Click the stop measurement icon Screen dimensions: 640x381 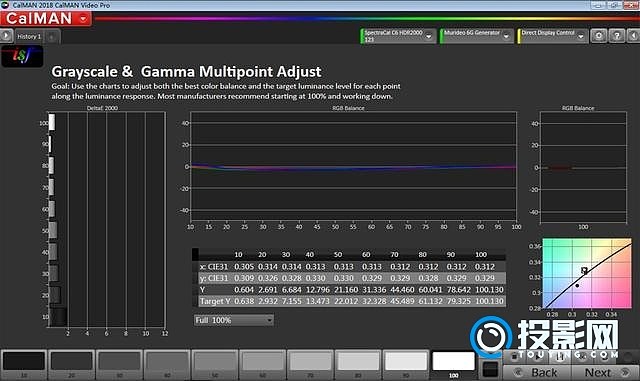point(515,356)
